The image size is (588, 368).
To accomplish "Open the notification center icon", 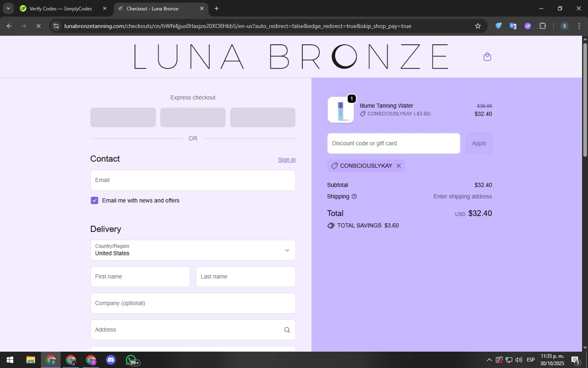I will (575, 360).
